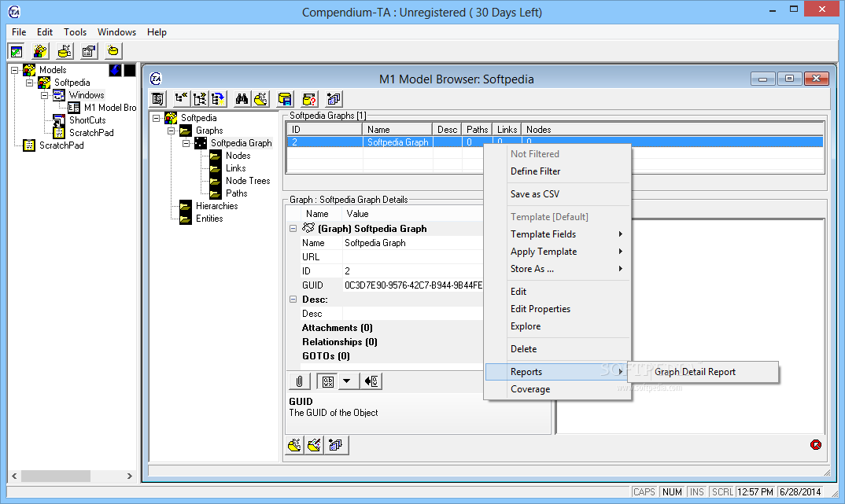
Task: Click the yellow folder with pencil icon at bottom
Action: 315,445
